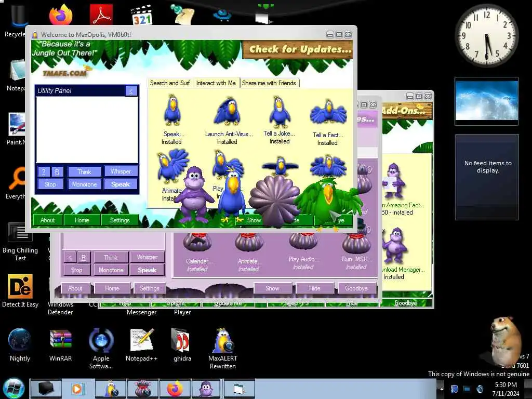Click the slideshow picture gadget
The image size is (532, 399).
point(487,101)
